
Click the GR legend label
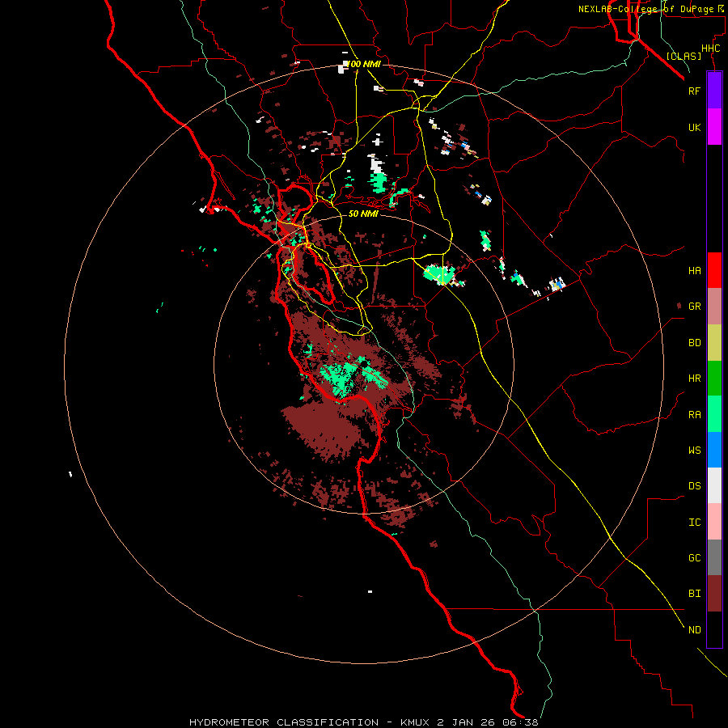click(694, 307)
